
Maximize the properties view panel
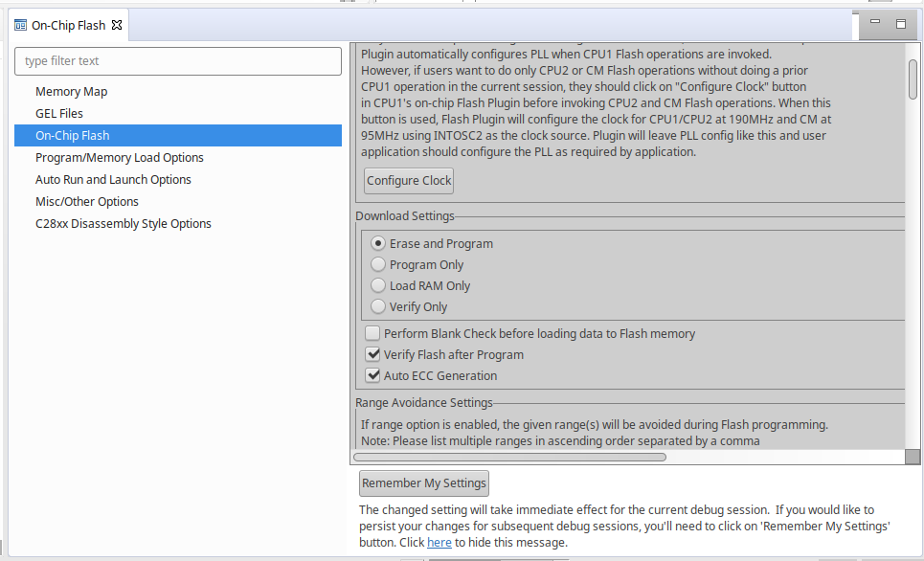tap(901, 24)
